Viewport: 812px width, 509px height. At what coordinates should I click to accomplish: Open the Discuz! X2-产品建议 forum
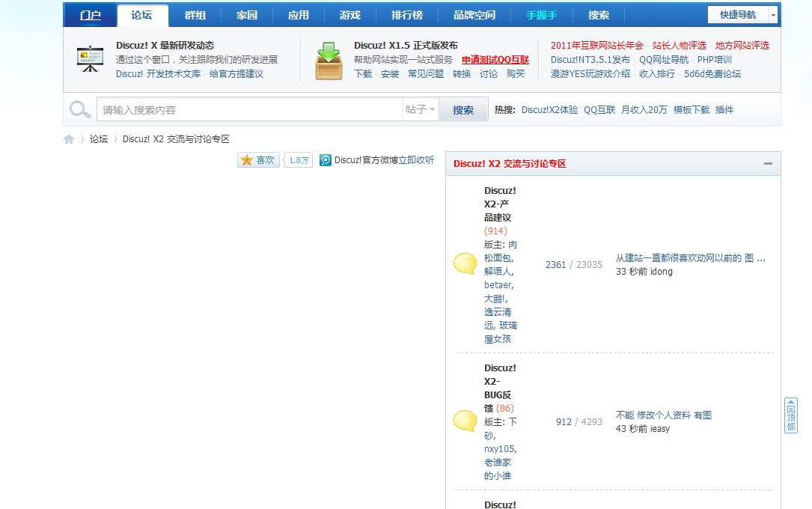(x=500, y=204)
